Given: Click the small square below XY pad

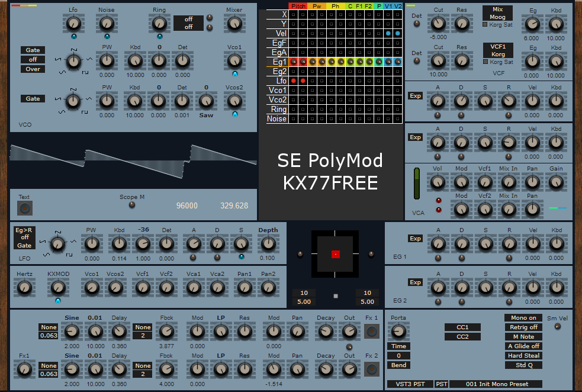Looking at the screenshot, I should point(336,296).
